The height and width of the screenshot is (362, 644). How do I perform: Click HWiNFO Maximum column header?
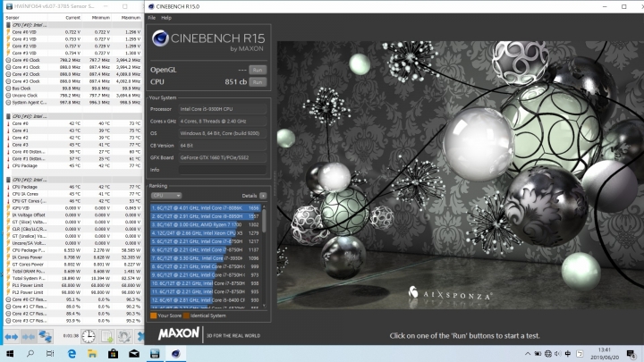(127, 18)
